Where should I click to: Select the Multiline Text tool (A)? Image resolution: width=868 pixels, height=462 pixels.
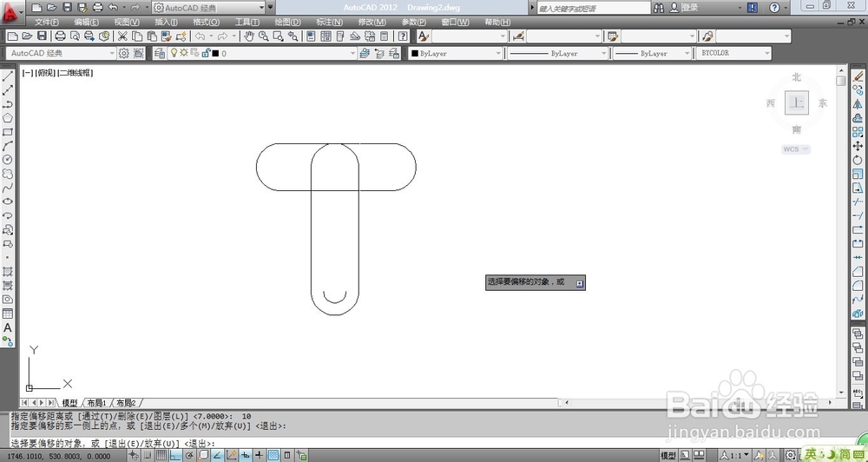point(8,327)
